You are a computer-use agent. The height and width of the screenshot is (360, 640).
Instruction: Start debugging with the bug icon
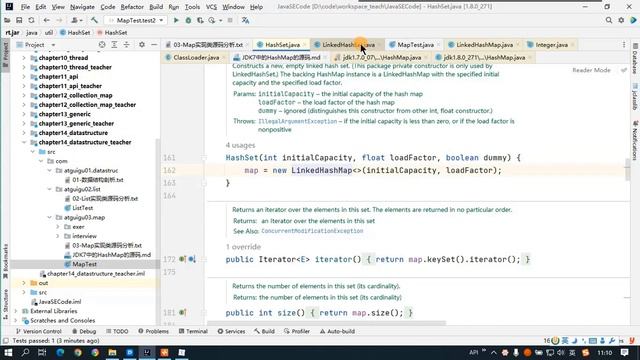pyautogui.click(x=188, y=20)
